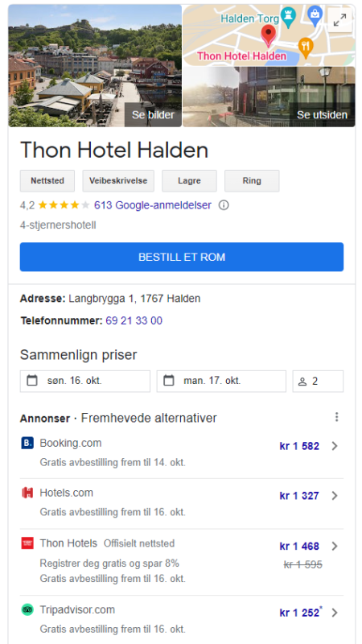Screen dimensions: 362x644
Task: Click the red Thon Hotel Halden map pin
Action: [x=269, y=35]
